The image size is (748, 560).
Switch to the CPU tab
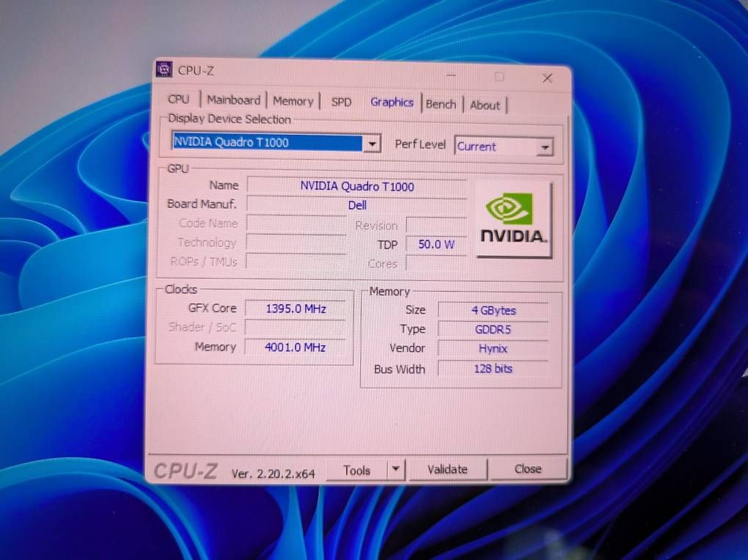click(179, 99)
